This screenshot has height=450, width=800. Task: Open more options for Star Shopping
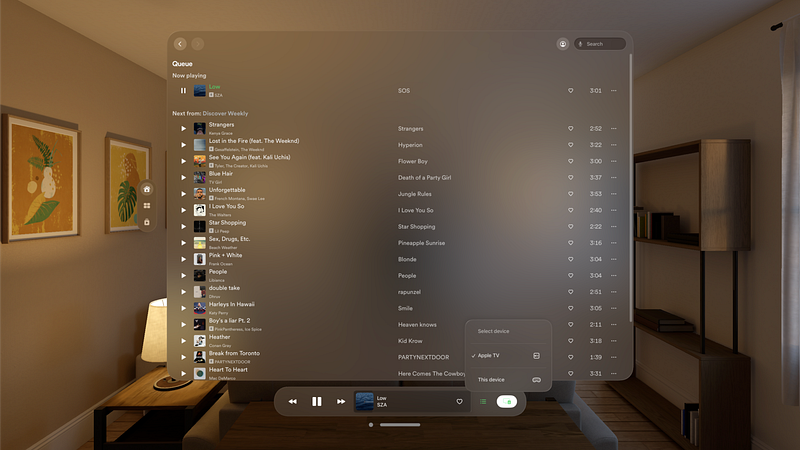point(614,227)
